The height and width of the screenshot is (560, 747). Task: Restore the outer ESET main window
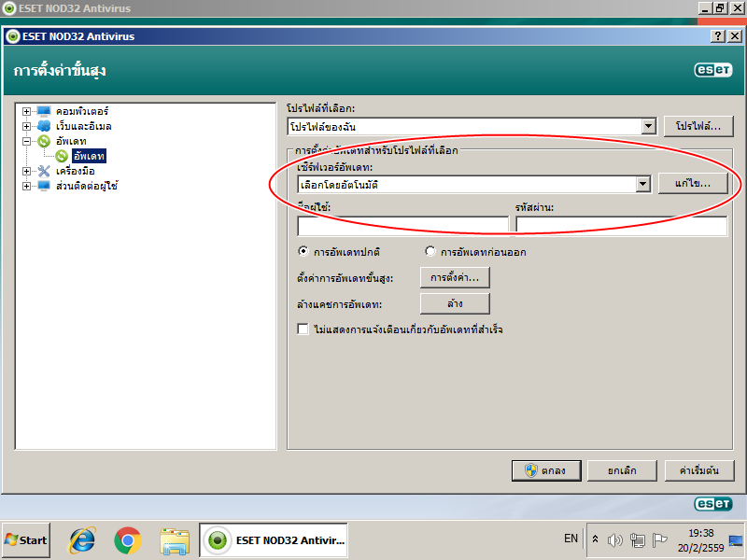(x=720, y=8)
